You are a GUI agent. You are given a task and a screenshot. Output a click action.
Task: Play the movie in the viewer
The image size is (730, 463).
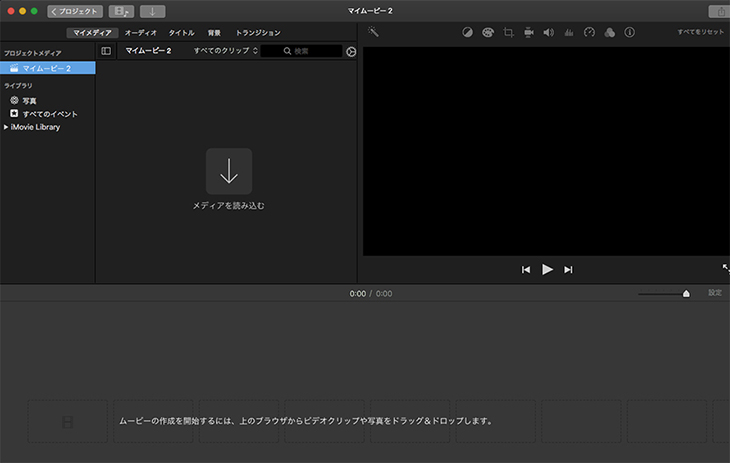[x=548, y=269]
